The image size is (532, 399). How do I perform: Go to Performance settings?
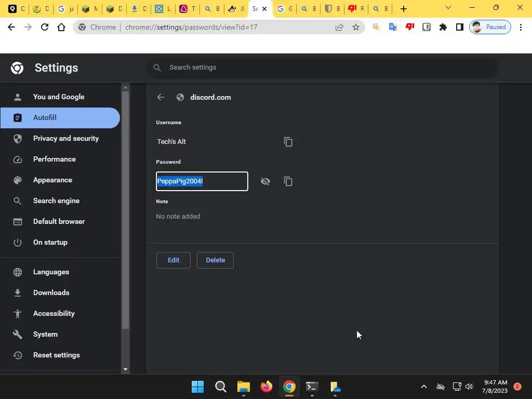[x=60, y=159]
